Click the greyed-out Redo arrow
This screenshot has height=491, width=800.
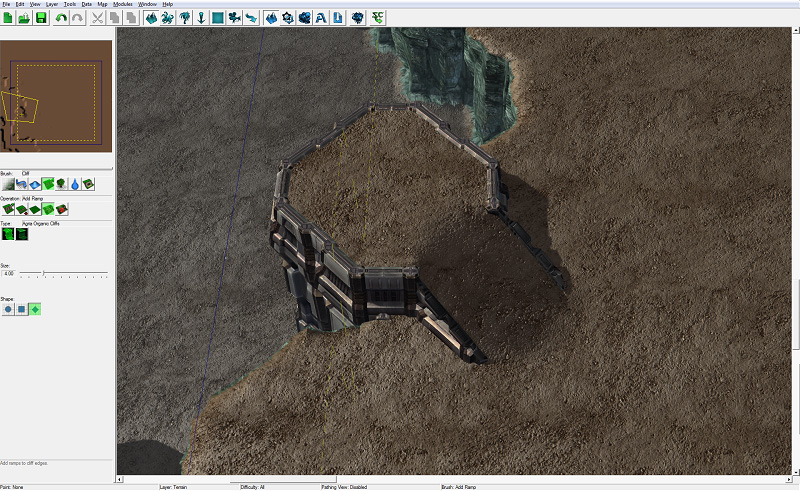[x=78, y=18]
